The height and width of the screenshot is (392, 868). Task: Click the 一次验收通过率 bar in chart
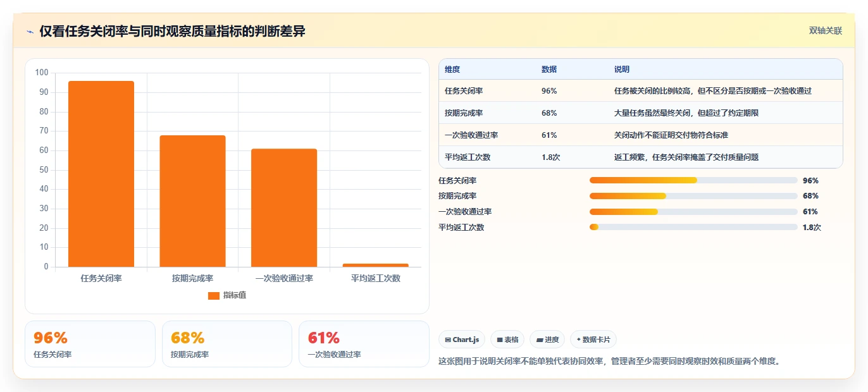point(284,208)
